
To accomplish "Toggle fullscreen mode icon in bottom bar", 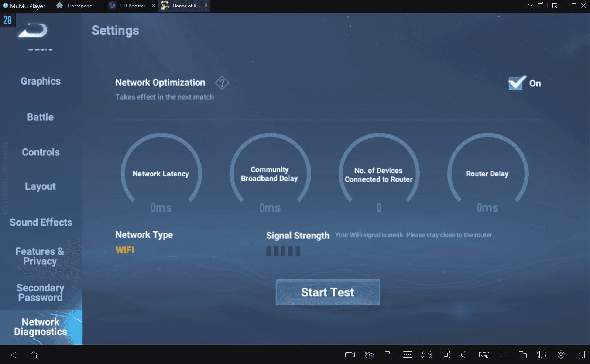I will [446, 355].
